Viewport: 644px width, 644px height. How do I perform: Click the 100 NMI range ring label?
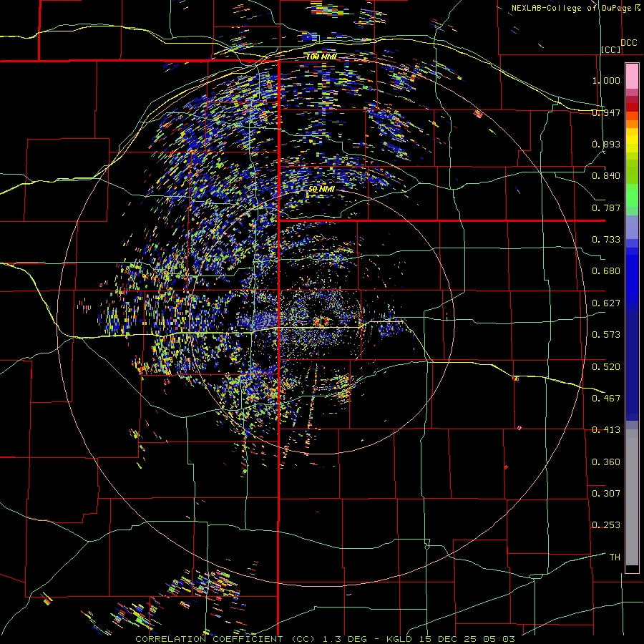(321, 57)
